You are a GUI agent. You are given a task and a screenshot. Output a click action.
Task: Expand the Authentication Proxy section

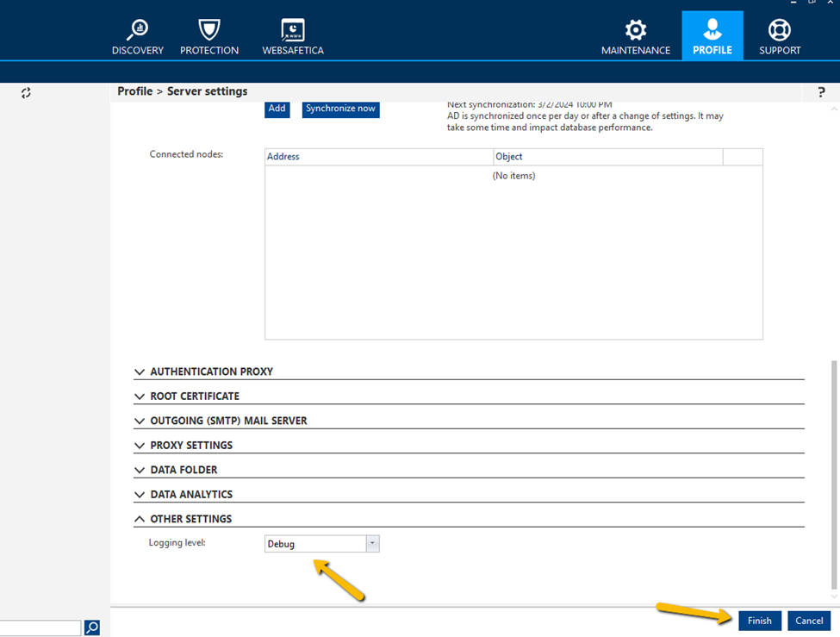(211, 372)
